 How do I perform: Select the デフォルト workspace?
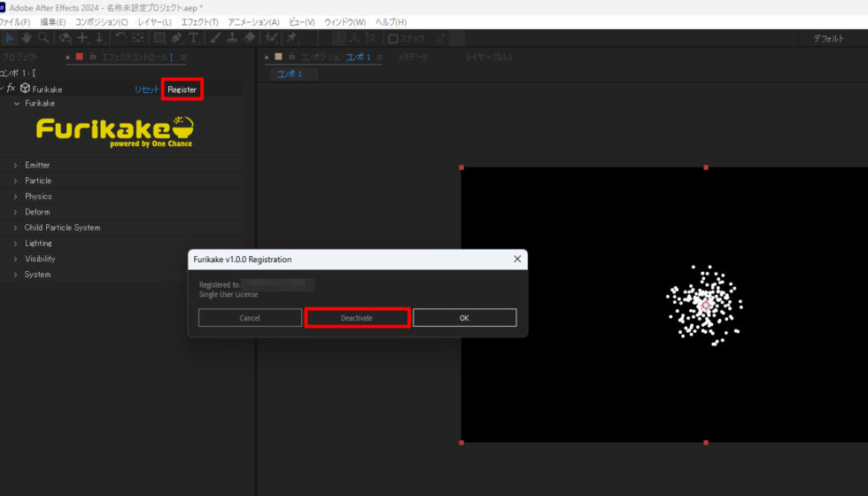click(x=828, y=38)
